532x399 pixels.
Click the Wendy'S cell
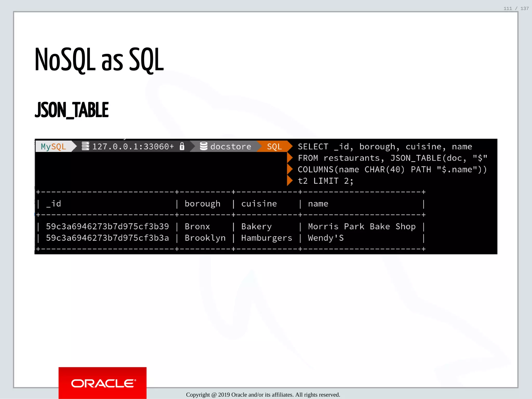click(326, 238)
